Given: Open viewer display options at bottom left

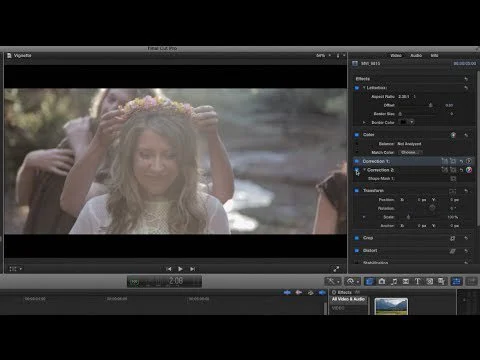Looking at the screenshot, I should pos(15,269).
